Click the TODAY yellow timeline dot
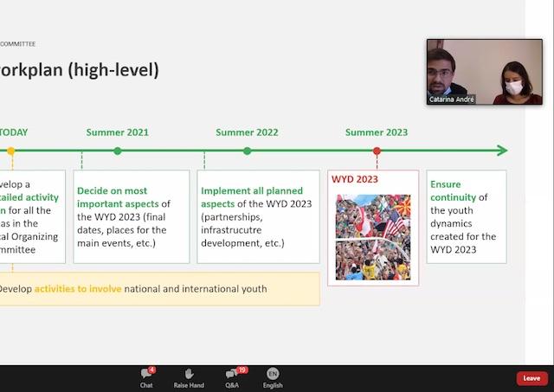This screenshot has width=554, height=392. click(11, 151)
